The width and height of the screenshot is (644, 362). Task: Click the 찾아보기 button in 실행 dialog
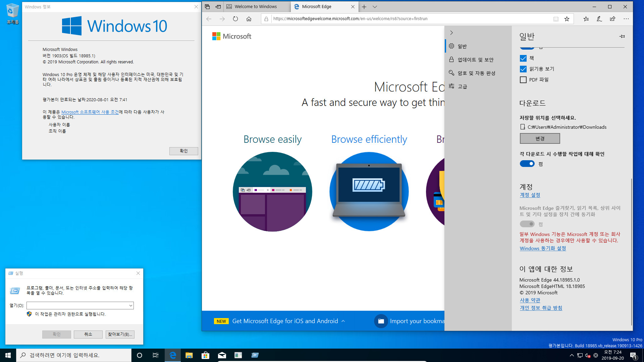point(119,334)
